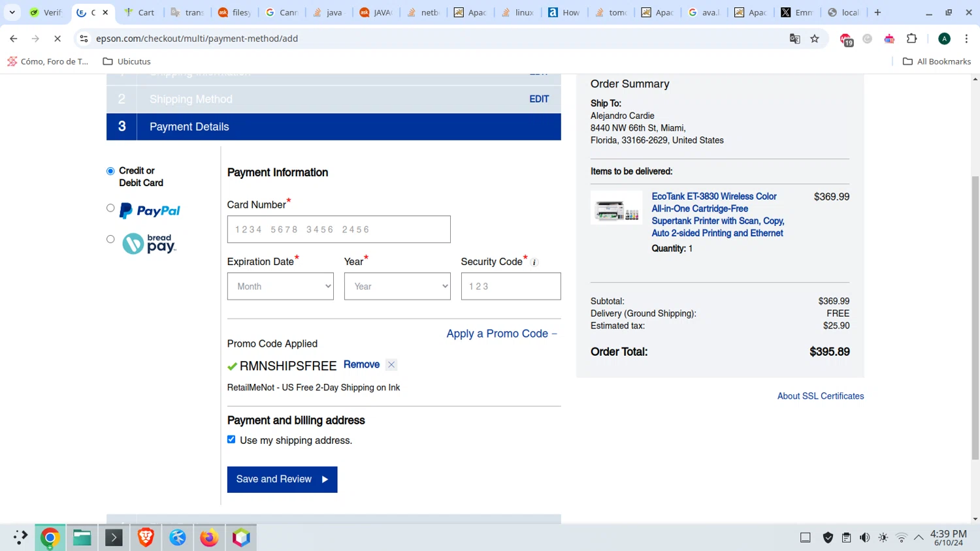The height and width of the screenshot is (551, 980).
Task: Uncheck Use my shipping address
Action: [x=231, y=439]
